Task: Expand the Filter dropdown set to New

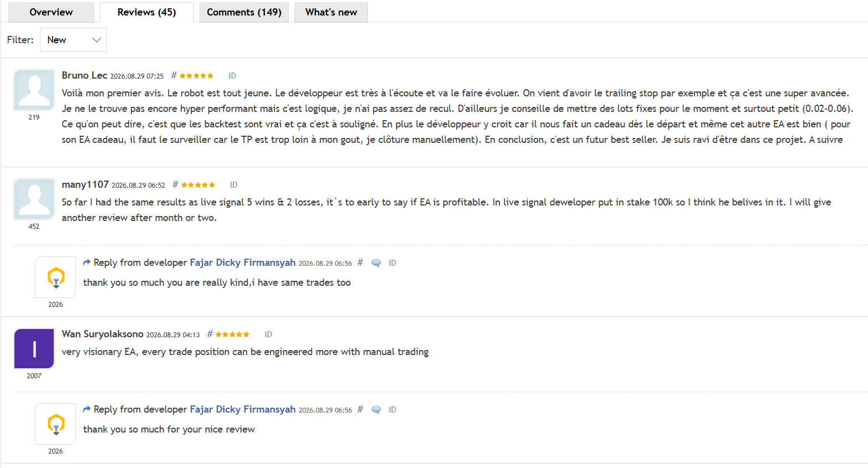Action: point(73,40)
